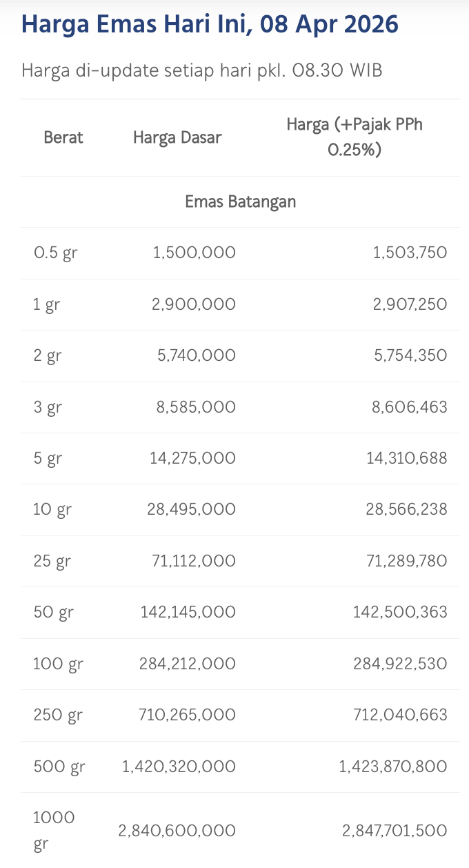Viewport: 469px width, 868px height.
Task: Click base price 1,420,320,000 for 500 gr
Action: (x=179, y=767)
